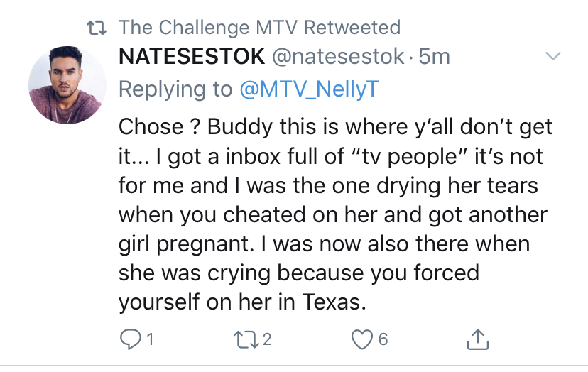This screenshot has width=588, height=372.
Task: Click the reply count number 1
Action: click(x=150, y=339)
